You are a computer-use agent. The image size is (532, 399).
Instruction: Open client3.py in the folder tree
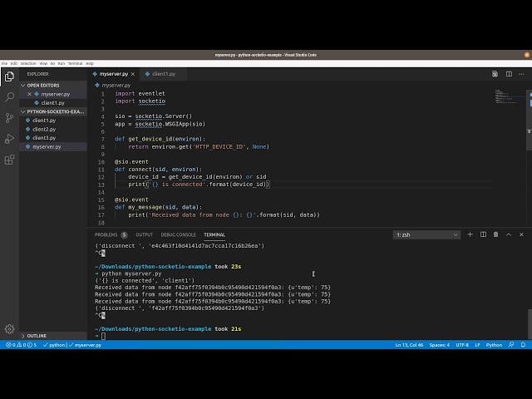(53, 138)
